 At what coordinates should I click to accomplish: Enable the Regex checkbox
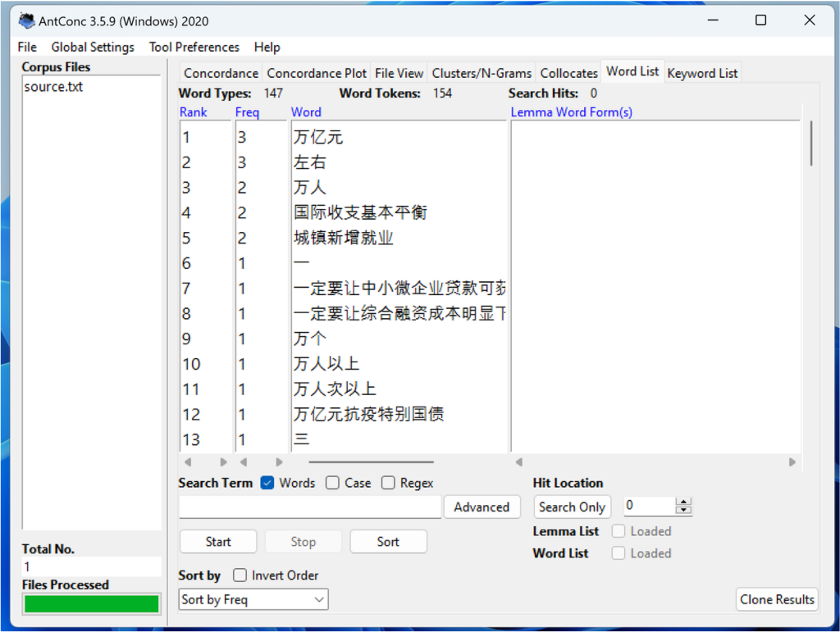(x=388, y=483)
